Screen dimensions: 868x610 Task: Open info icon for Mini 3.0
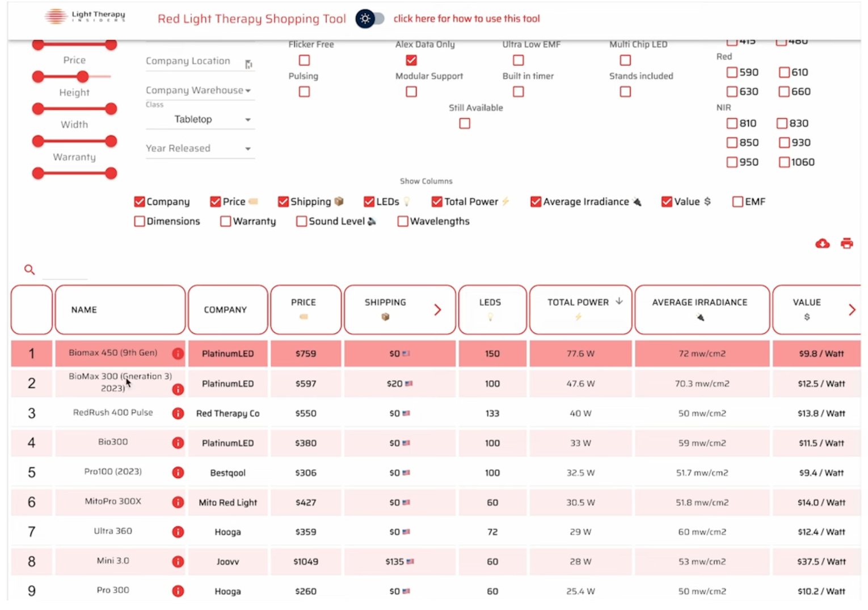[178, 561]
